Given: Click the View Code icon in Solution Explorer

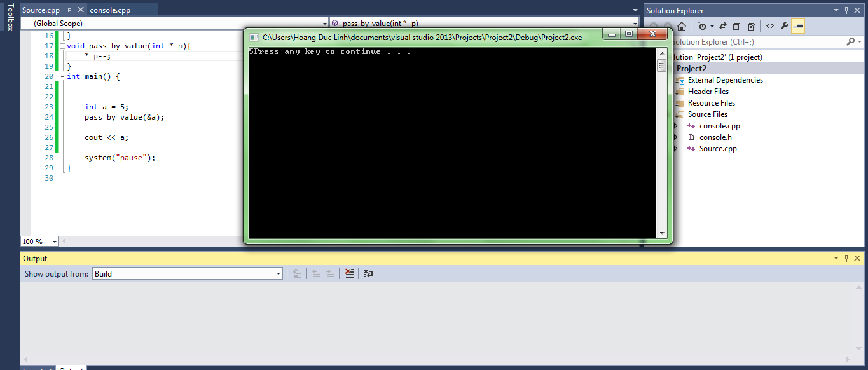Looking at the screenshot, I should (x=769, y=26).
